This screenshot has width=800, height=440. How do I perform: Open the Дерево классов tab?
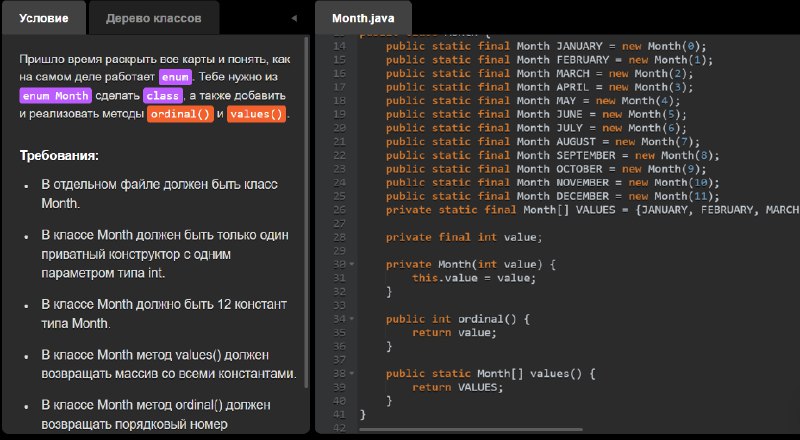(x=154, y=18)
